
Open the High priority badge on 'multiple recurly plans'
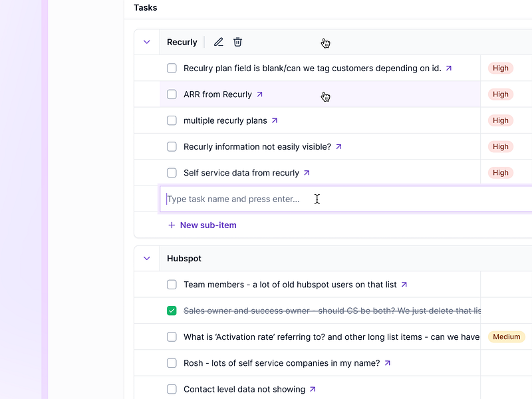coord(500,120)
